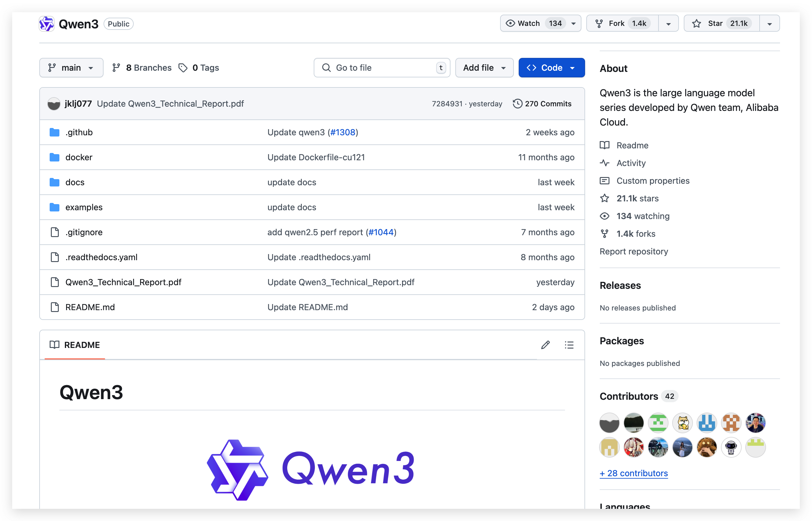Expand the Star lists dropdown arrow
The width and height of the screenshot is (812, 521).
pyautogui.click(x=769, y=24)
